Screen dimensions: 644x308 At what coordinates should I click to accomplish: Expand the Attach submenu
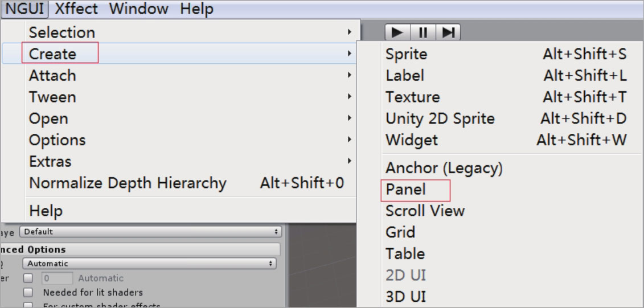(180, 75)
